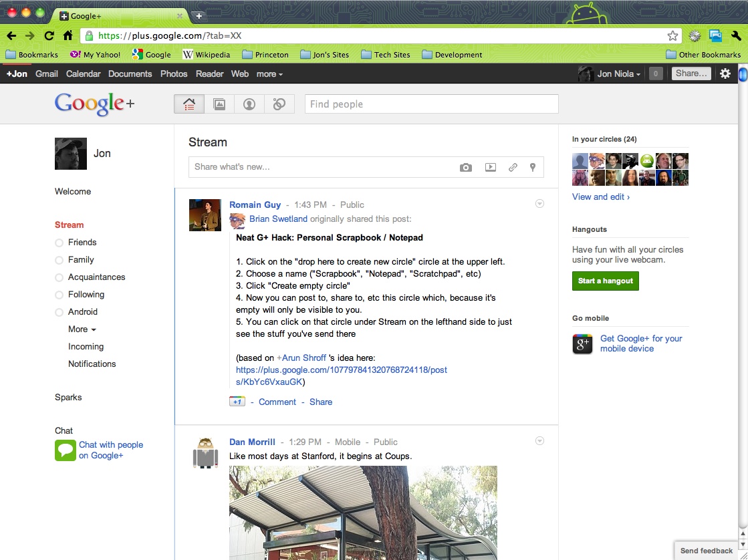The image size is (748, 560).
Task: Open the Send feedback button
Action: point(707,551)
